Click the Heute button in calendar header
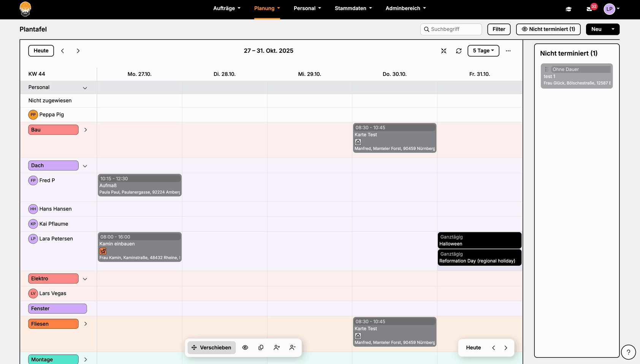This screenshot has height=364, width=640. coord(41,51)
